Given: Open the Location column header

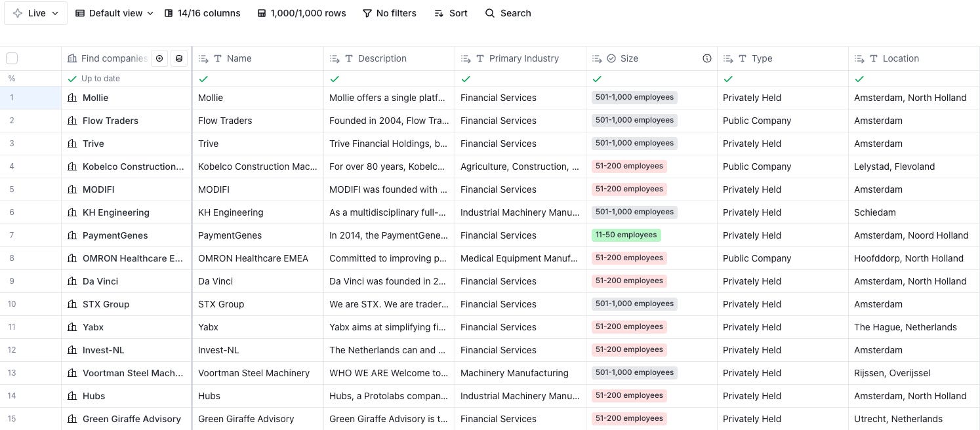Looking at the screenshot, I should (914, 58).
